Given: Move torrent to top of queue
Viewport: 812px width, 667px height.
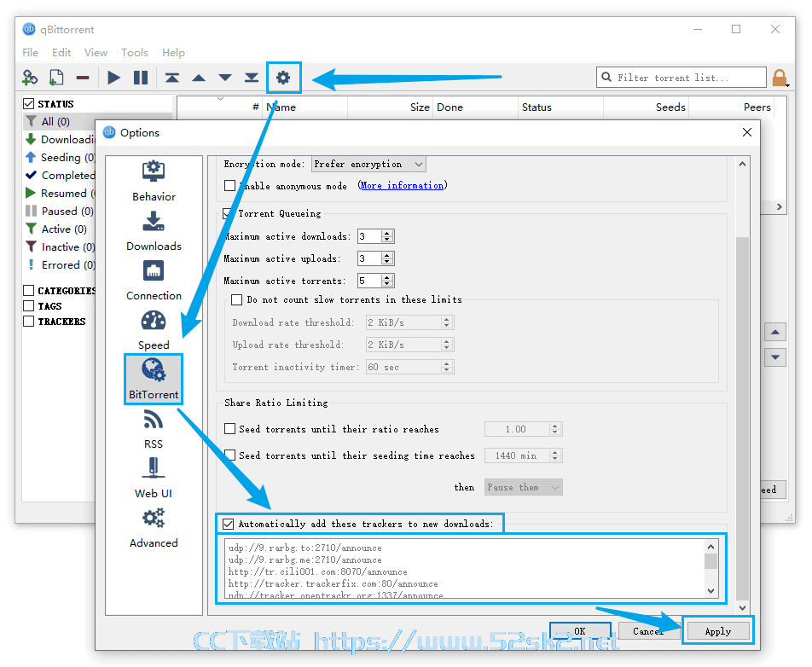Looking at the screenshot, I should [x=172, y=78].
